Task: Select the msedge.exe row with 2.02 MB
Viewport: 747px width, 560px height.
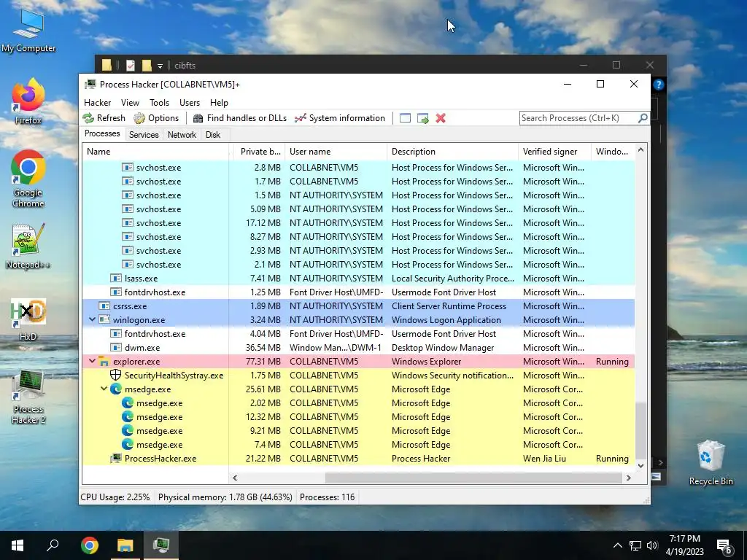Action: pyautogui.click(x=358, y=402)
